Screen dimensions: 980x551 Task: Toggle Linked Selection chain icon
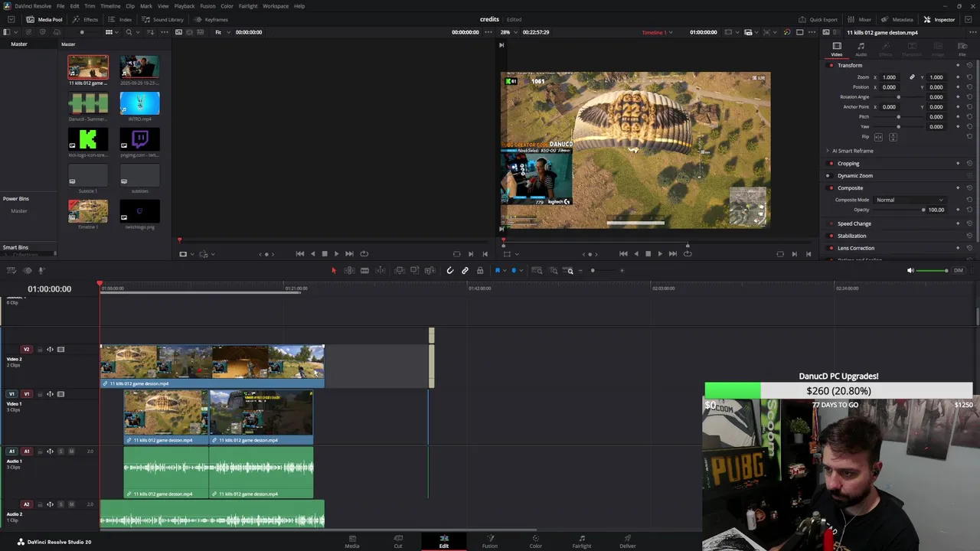[x=465, y=270]
